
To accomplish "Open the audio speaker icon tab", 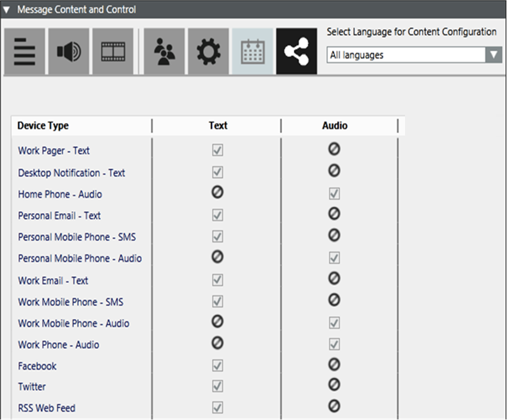I will pos(68,51).
